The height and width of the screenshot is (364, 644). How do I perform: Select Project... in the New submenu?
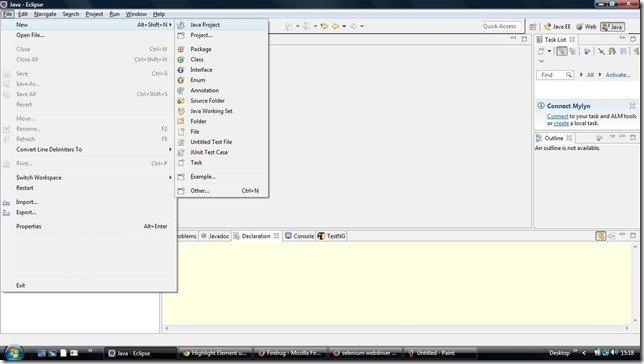coord(222,35)
